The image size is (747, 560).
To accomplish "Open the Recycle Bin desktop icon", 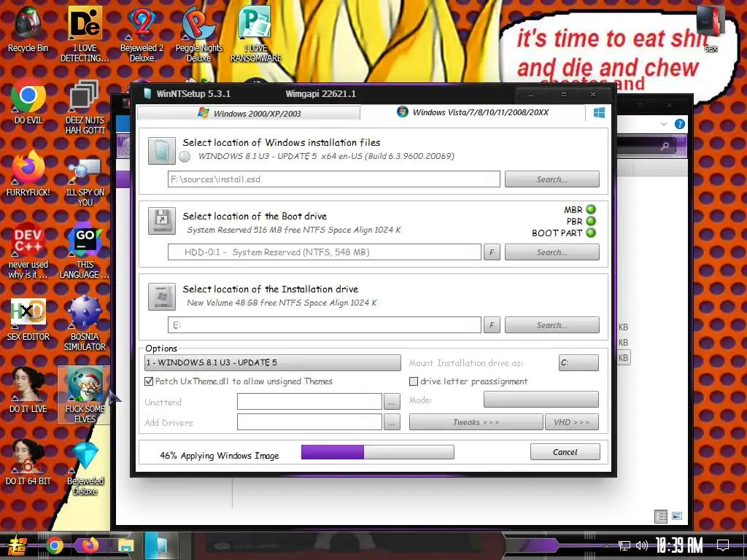I will coord(28,29).
